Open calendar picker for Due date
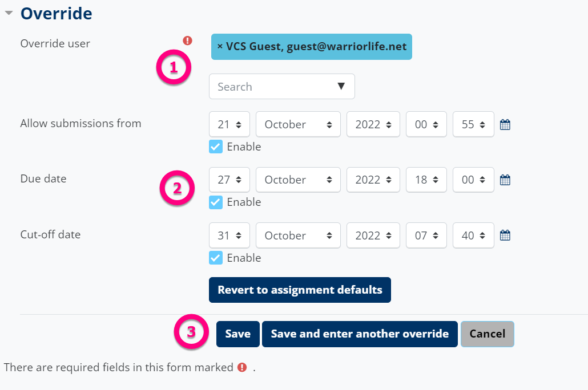This screenshot has height=390, width=588. (505, 180)
